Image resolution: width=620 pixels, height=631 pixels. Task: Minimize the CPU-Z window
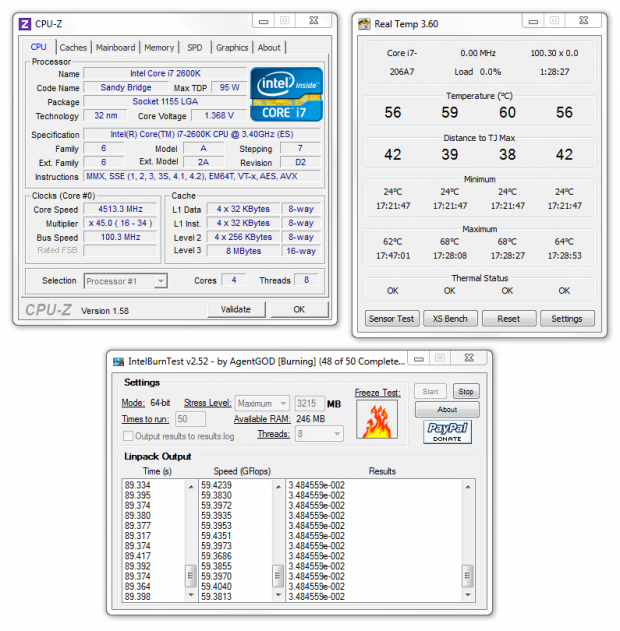[x=264, y=21]
